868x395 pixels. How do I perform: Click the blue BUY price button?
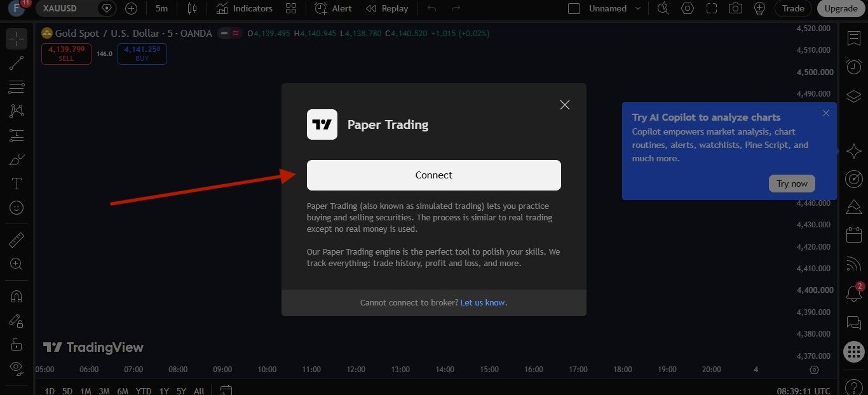(142, 53)
